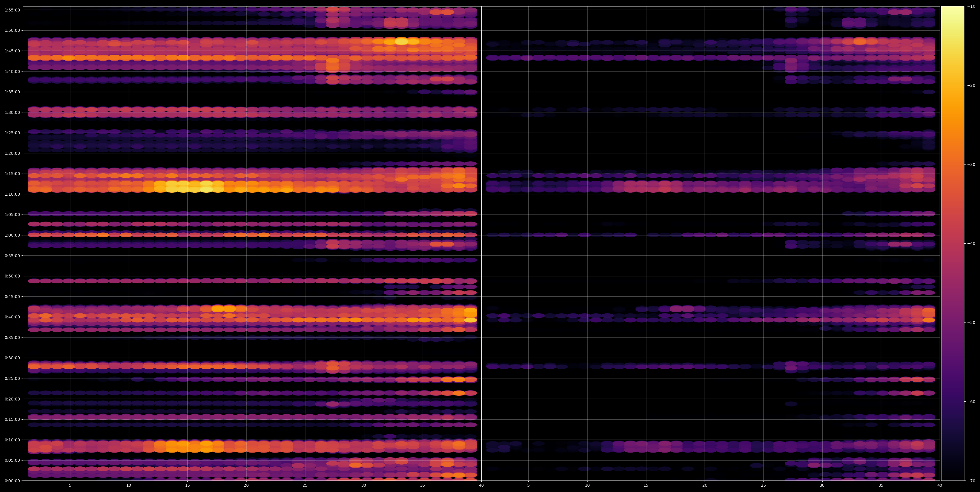Click the 0:05:00 time axis label
Screen dimensions: 980x492
[12, 461]
